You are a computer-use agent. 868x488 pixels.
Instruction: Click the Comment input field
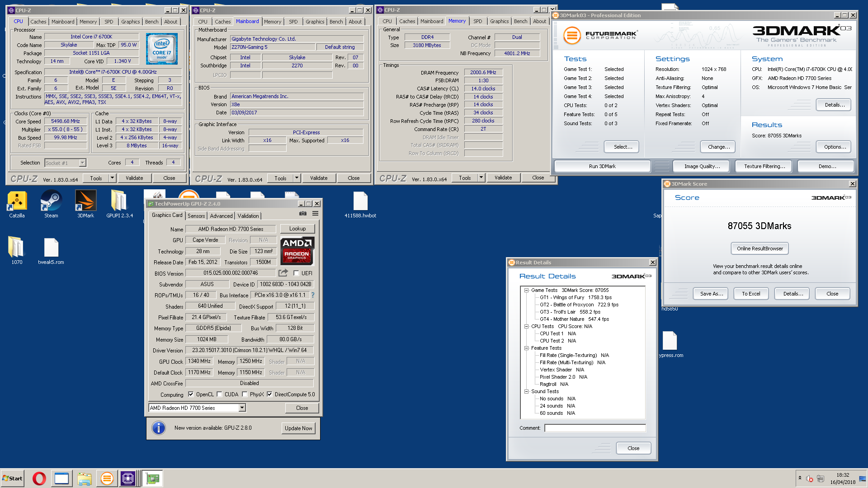tap(595, 428)
